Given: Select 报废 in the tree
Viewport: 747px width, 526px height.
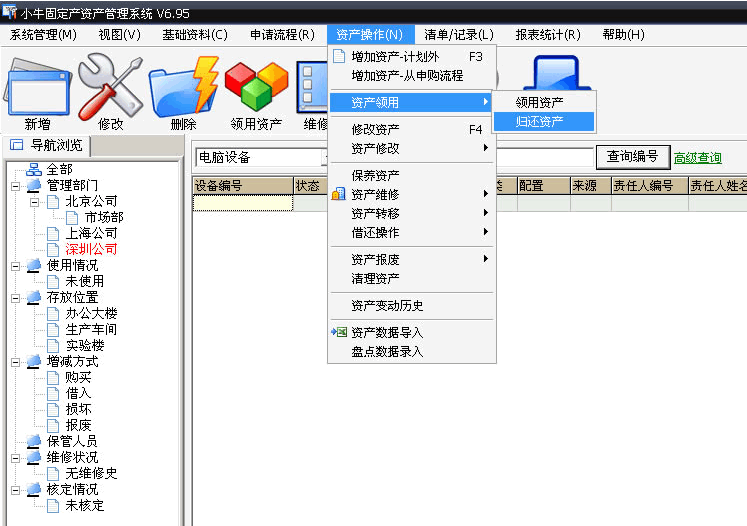Looking at the screenshot, I should [78, 425].
